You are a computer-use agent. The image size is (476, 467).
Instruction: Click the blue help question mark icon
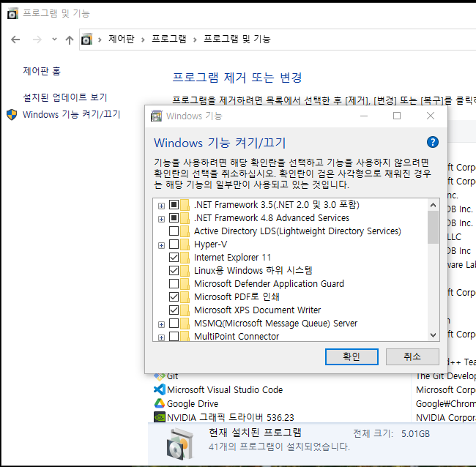pyautogui.click(x=432, y=142)
